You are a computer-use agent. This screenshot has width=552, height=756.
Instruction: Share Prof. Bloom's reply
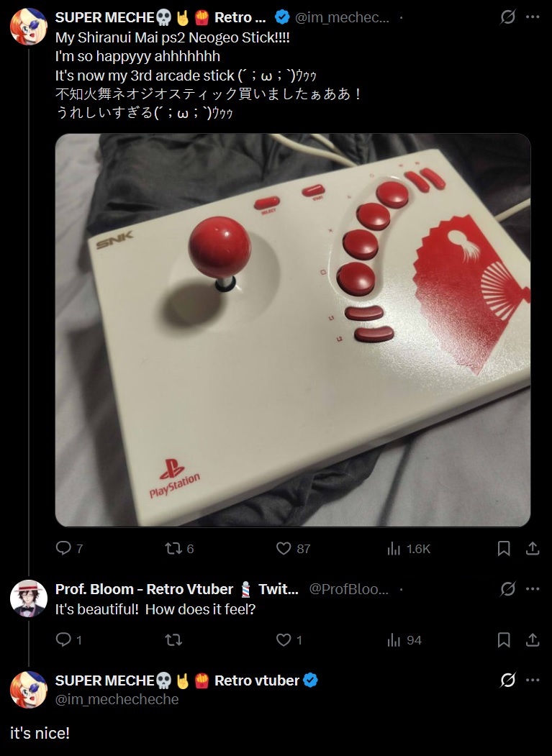(533, 639)
